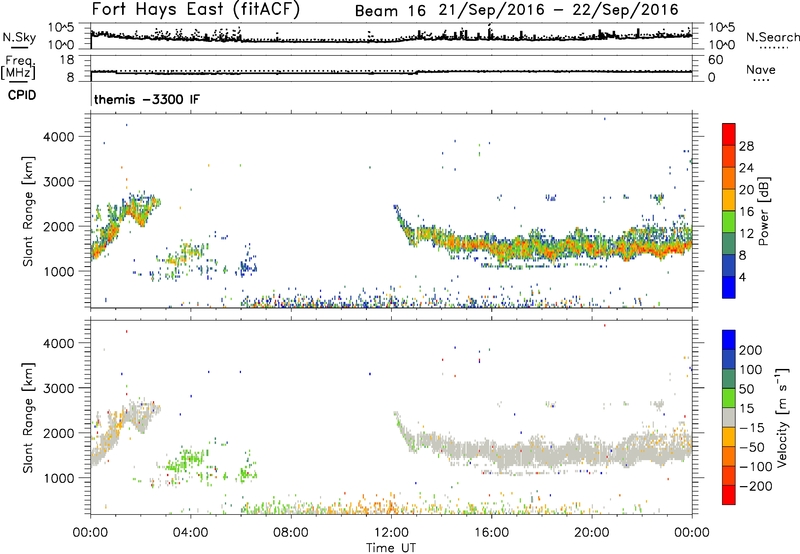Click the '50' tick on Velocity colorbar

tap(746, 389)
